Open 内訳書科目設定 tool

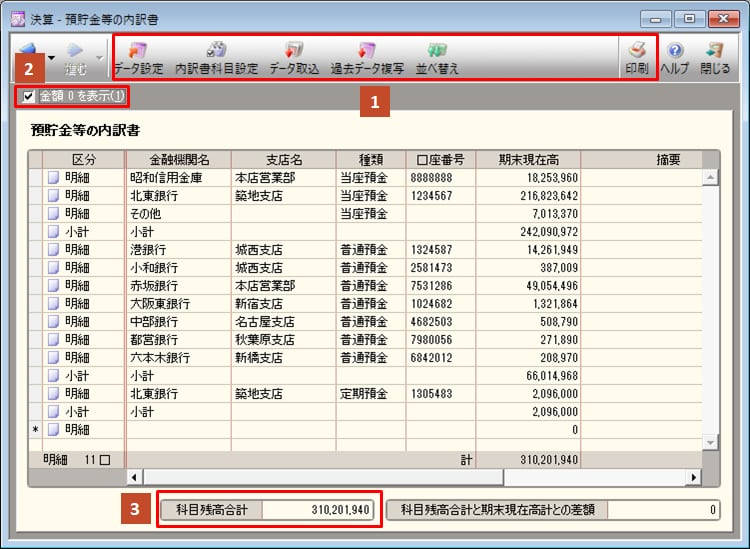click(217, 58)
